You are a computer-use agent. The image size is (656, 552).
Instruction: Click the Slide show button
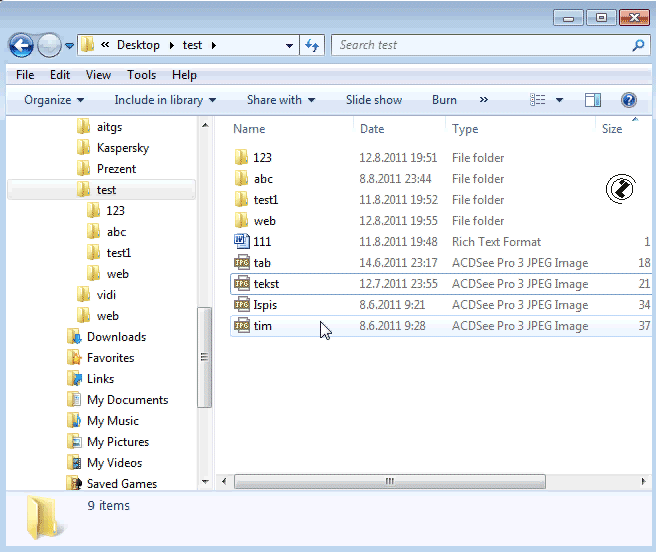click(x=374, y=100)
